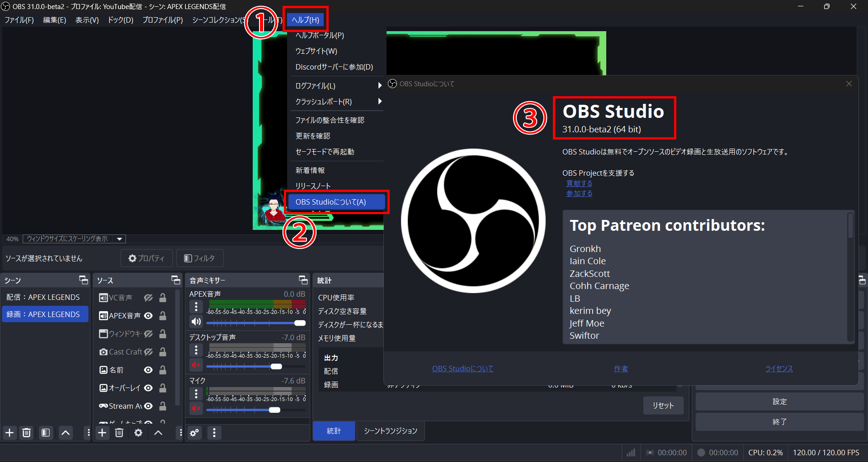This screenshot has width=868, height=462.
Task: Lock the 名前 source
Action: pyautogui.click(x=163, y=370)
